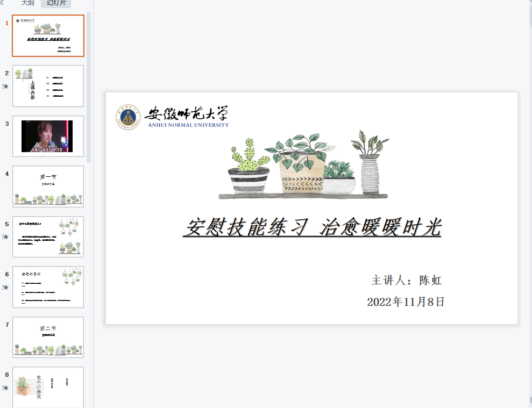Select the presenter text 主讲人：陈虹
Image resolution: width=532 pixels, height=408 pixels.
tap(407, 281)
